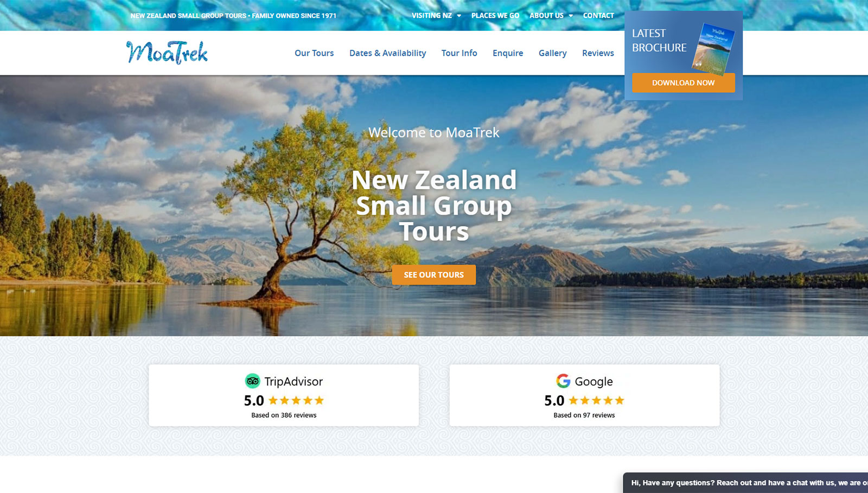This screenshot has width=868, height=493.
Task: Open the Places We Go menu
Action: pyautogui.click(x=495, y=16)
